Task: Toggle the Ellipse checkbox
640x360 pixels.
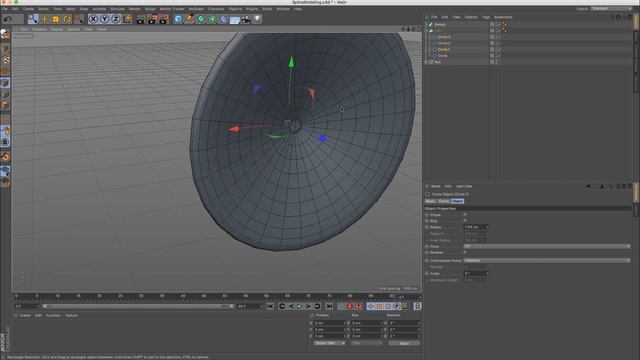Action: (465, 215)
